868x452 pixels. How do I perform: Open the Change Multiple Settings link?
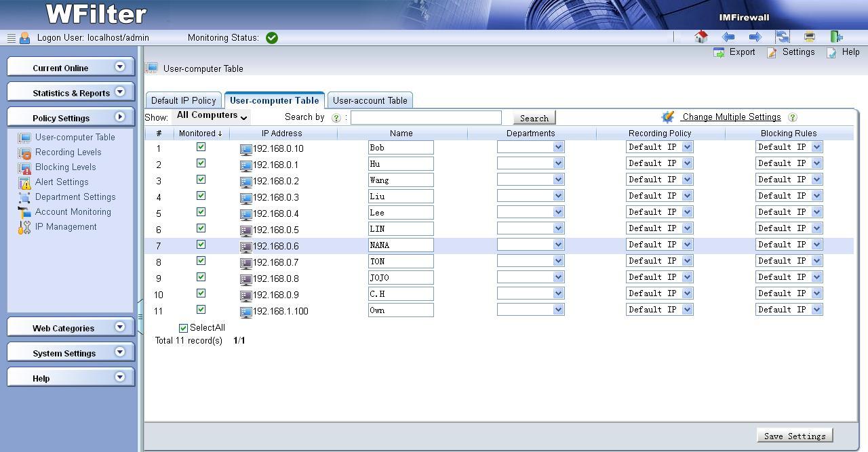(731, 117)
